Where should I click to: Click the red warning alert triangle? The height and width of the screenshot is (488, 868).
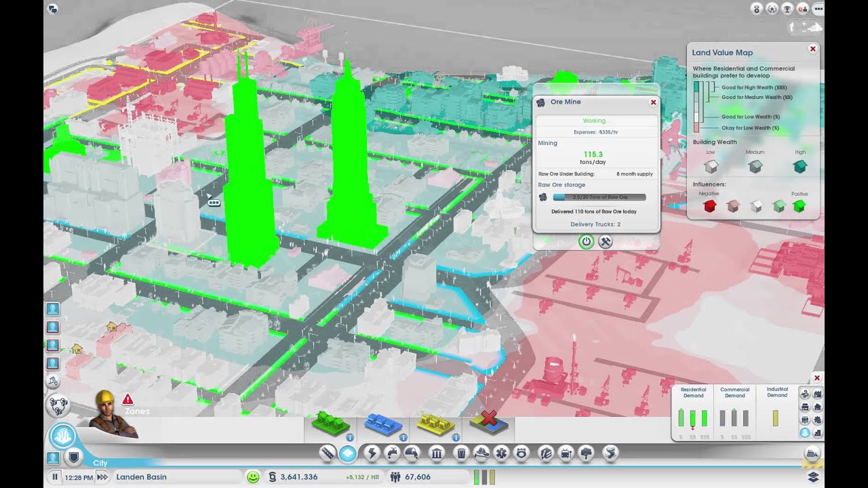pyautogui.click(x=127, y=400)
